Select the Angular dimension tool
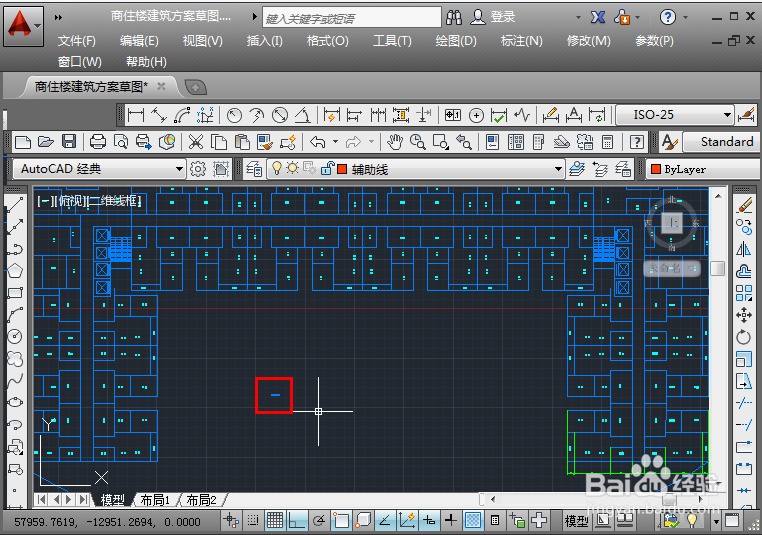Screen dimensions: 762x535 [303, 116]
